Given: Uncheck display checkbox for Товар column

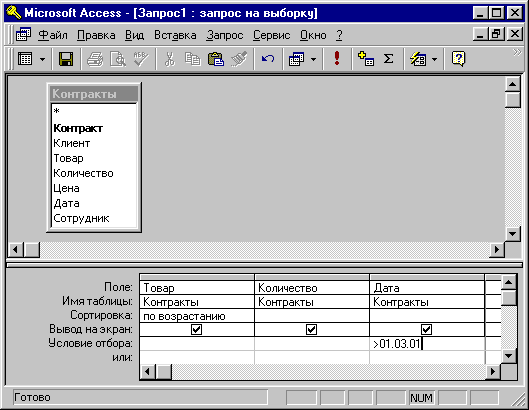Looking at the screenshot, I should tap(196, 329).
